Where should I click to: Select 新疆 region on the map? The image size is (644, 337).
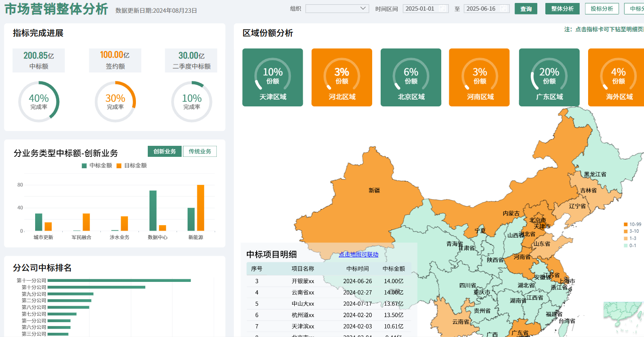tap(374, 191)
